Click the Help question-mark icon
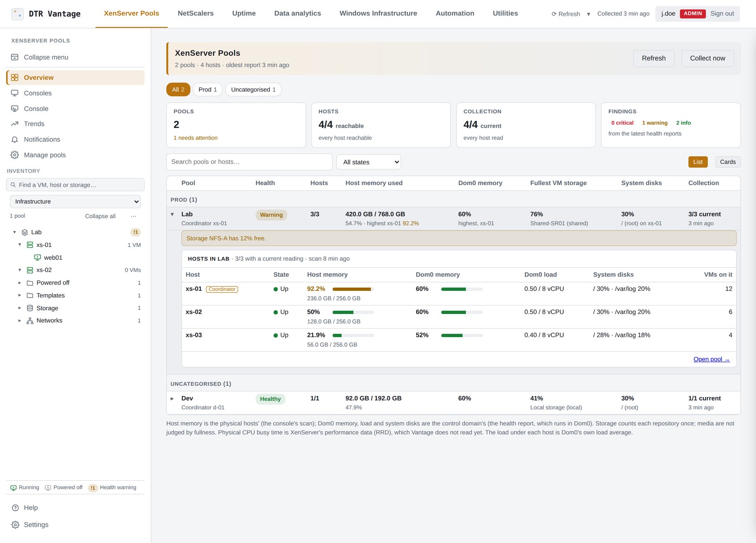This screenshot has width=756, height=543. (x=15, y=508)
